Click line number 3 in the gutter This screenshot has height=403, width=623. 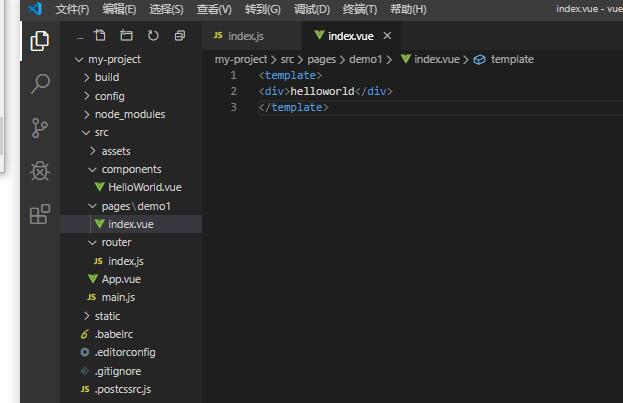pos(233,107)
